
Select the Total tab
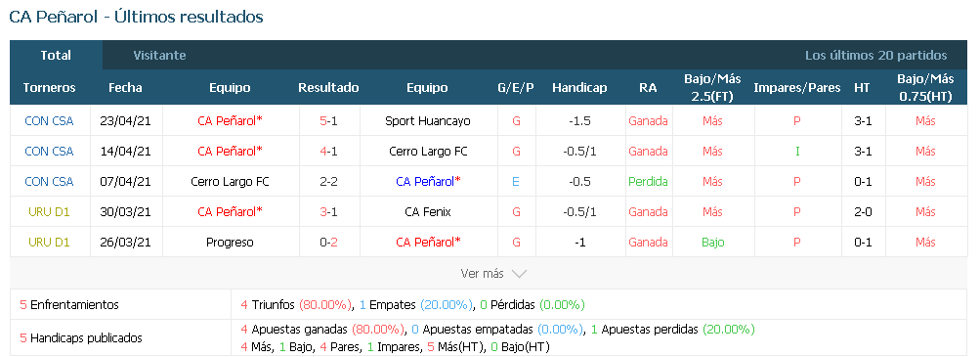point(56,55)
